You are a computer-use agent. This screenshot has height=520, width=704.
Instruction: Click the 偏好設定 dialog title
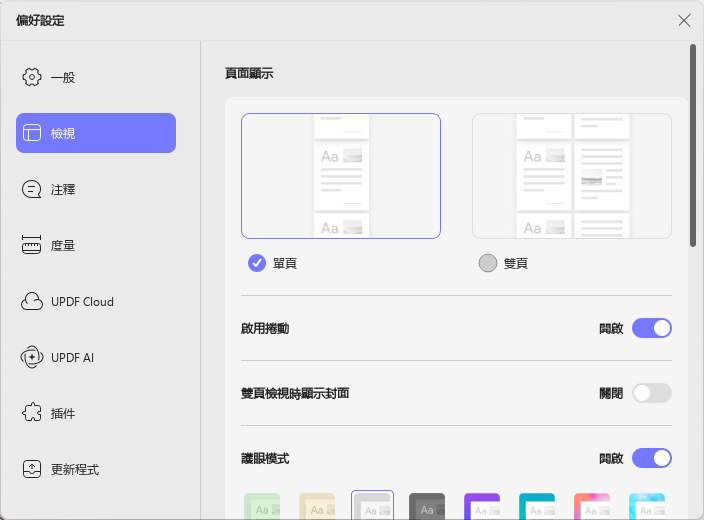click(40, 21)
